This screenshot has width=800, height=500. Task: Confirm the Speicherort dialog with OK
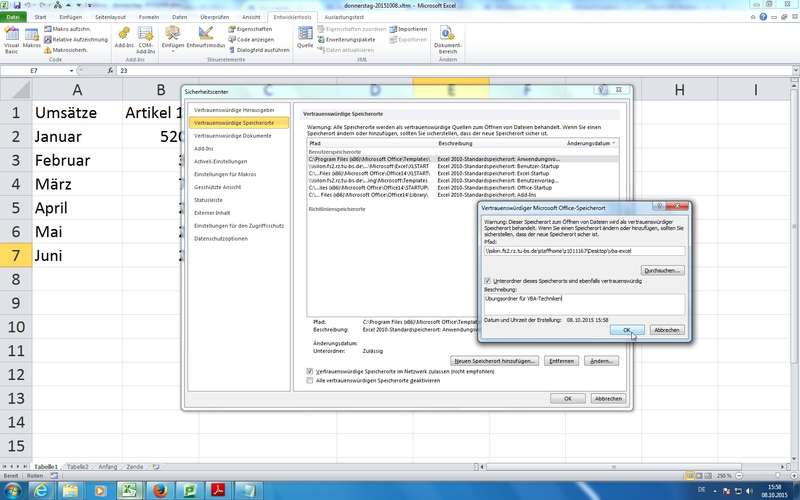point(627,330)
